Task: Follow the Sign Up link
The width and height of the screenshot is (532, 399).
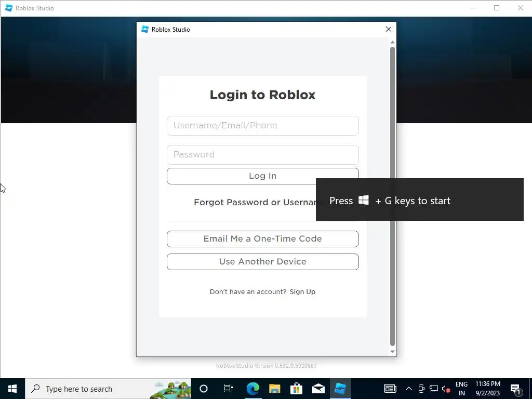Action: pyautogui.click(x=302, y=292)
